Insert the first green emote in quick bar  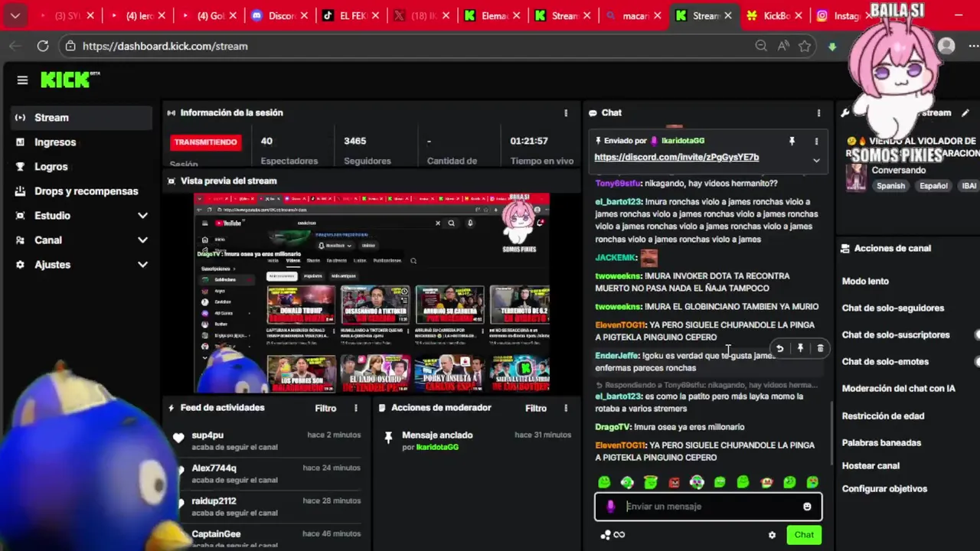pos(604,482)
